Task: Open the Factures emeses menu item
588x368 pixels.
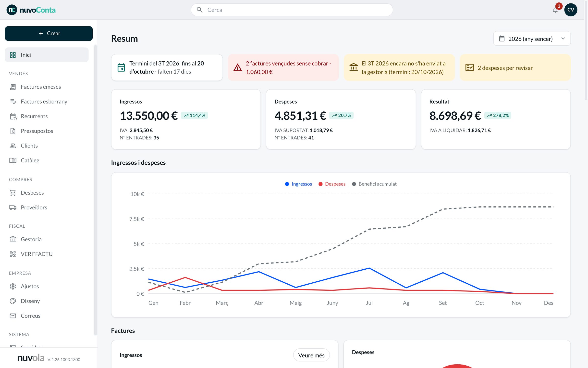Action: pos(47,87)
